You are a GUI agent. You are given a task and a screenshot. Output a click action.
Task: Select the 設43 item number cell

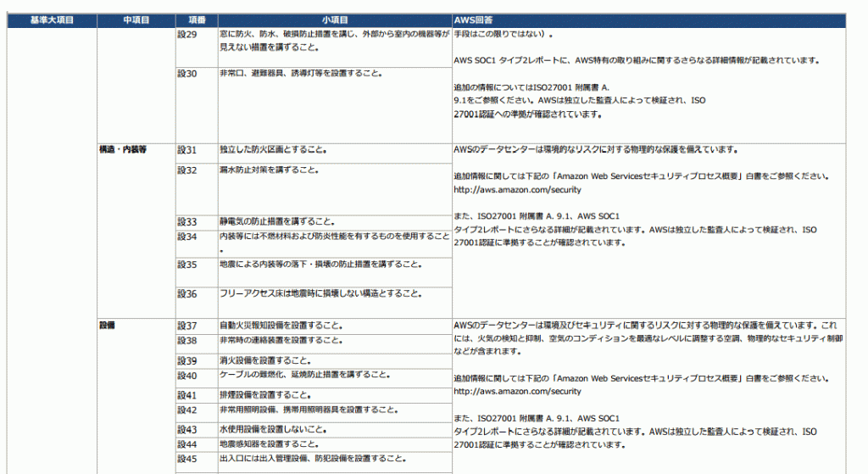[x=197, y=430]
